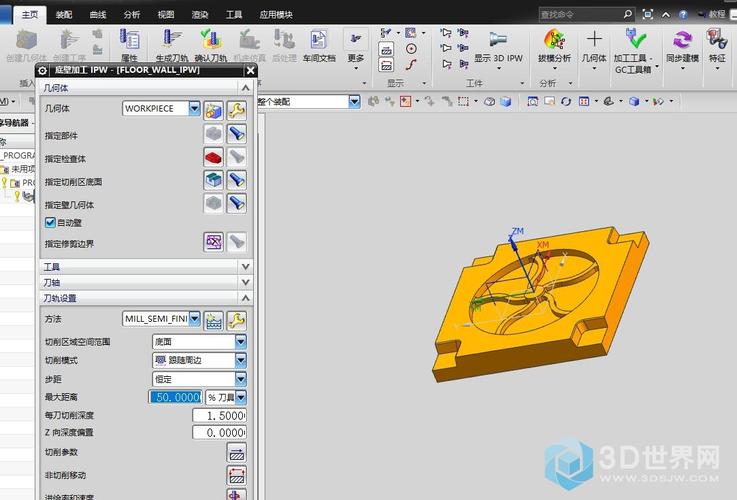The image size is (737, 500).
Task: Open the 切削参数 settings icon
Action: coord(236,452)
